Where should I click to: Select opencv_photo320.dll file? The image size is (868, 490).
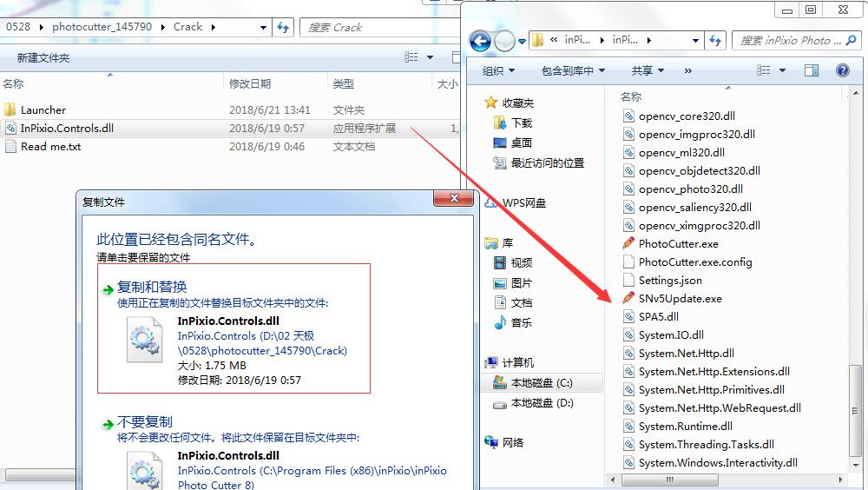(x=690, y=189)
